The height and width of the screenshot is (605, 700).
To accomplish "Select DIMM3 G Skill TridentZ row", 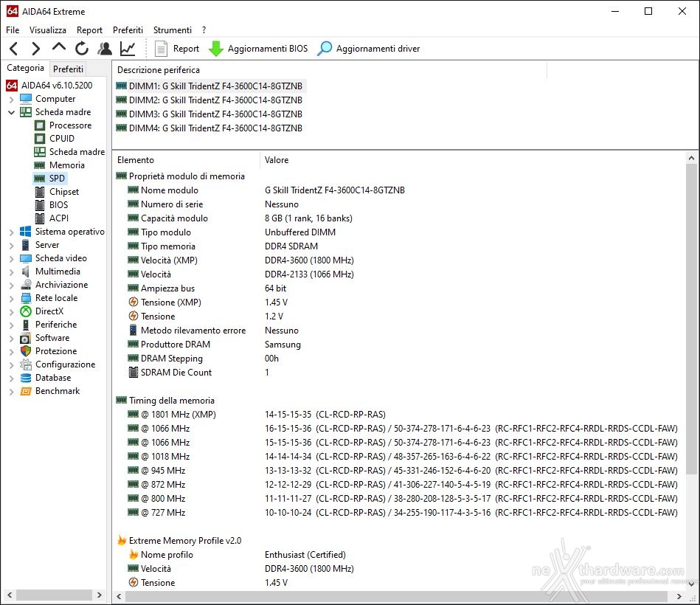I will tap(209, 114).
